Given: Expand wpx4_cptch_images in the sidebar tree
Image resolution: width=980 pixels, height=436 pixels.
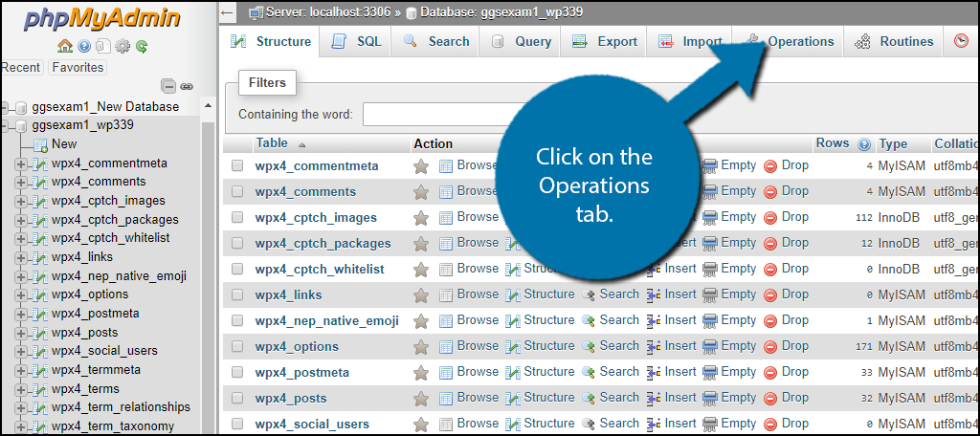Looking at the screenshot, I should tap(21, 202).
